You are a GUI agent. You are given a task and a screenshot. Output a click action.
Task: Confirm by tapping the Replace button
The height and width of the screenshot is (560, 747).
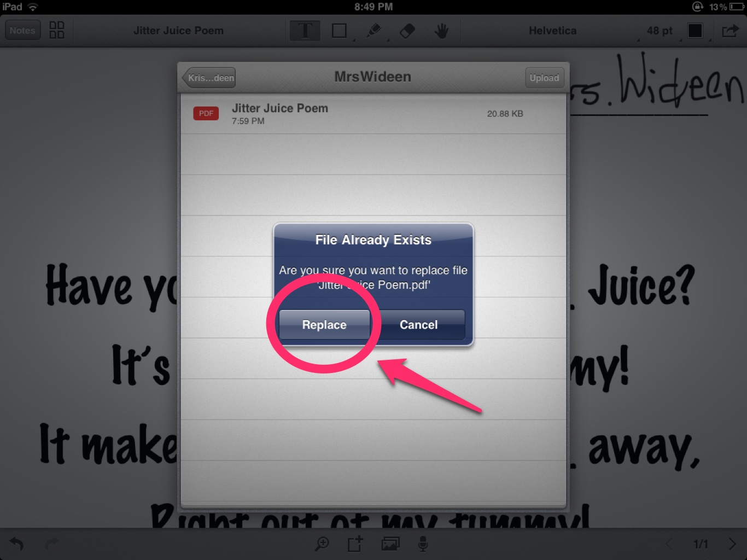coord(324,324)
